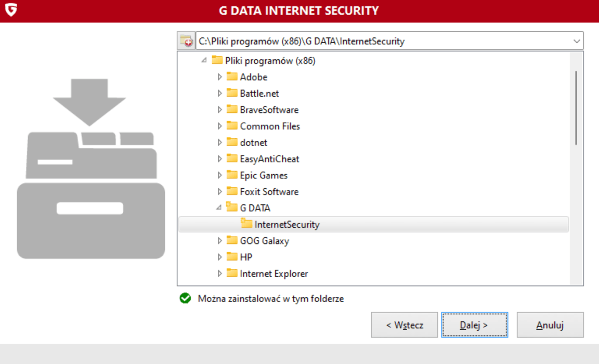Click the Epic Games folder icon
Viewport: 599px width, 364px height.
232,175
